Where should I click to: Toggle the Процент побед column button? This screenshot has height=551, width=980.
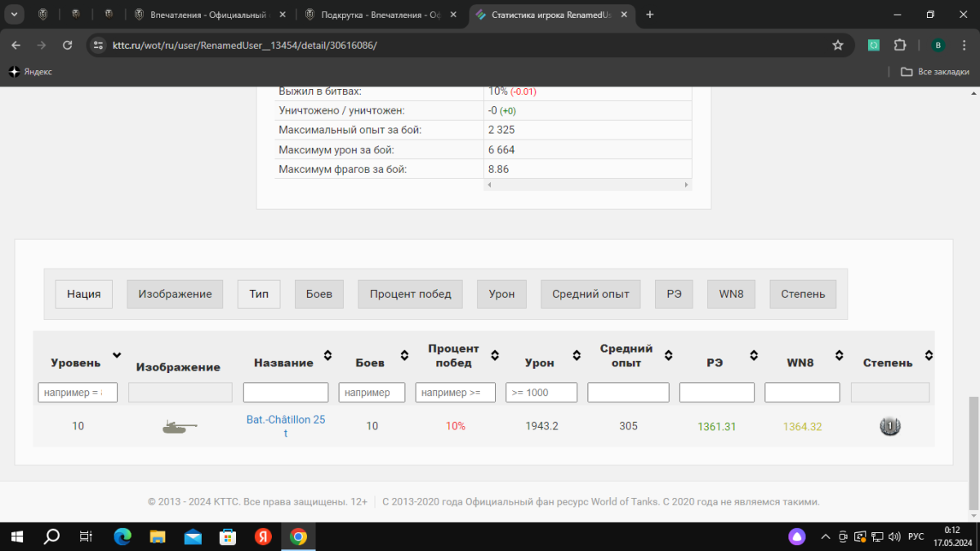click(x=410, y=294)
